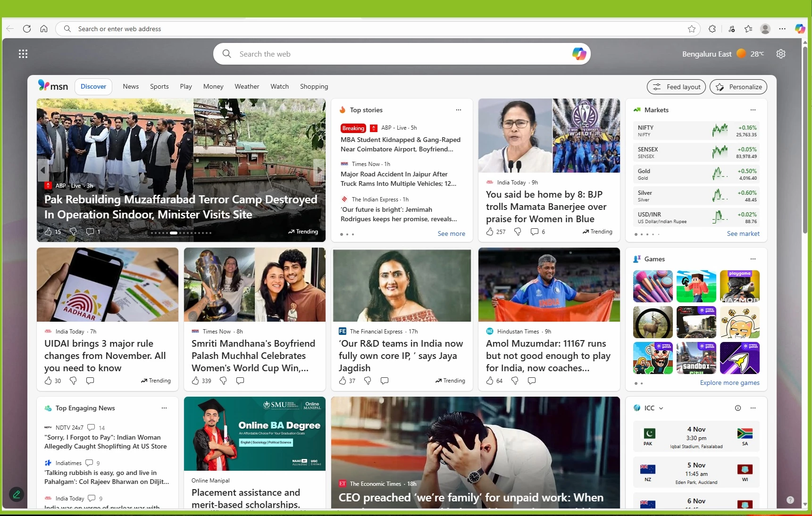The width and height of the screenshot is (812, 516).
Task: Open the NIFTY market row
Action: (697, 131)
